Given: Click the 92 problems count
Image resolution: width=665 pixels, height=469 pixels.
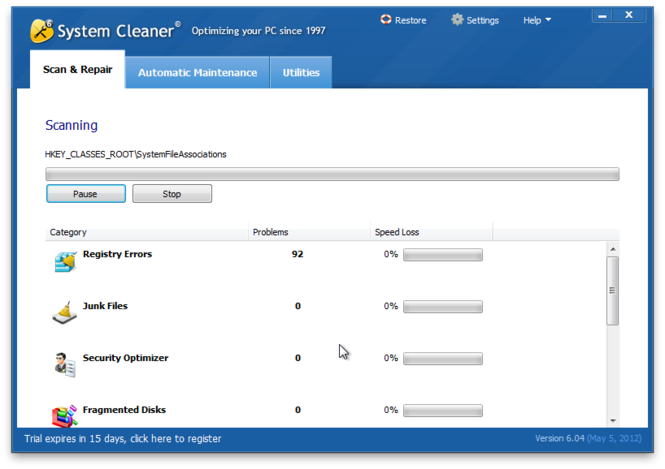Looking at the screenshot, I should click(x=297, y=254).
